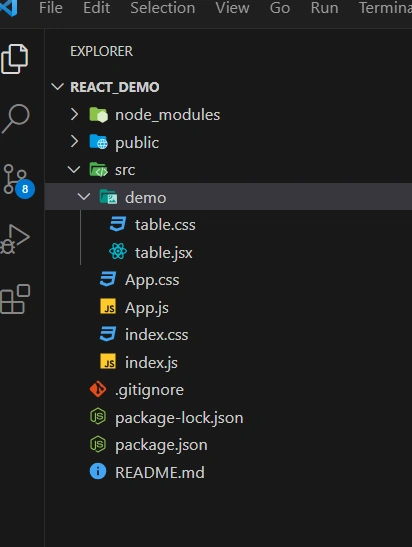The height and width of the screenshot is (547, 412).
Task: Open the Edit menu
Action: [x=97, y=8]
